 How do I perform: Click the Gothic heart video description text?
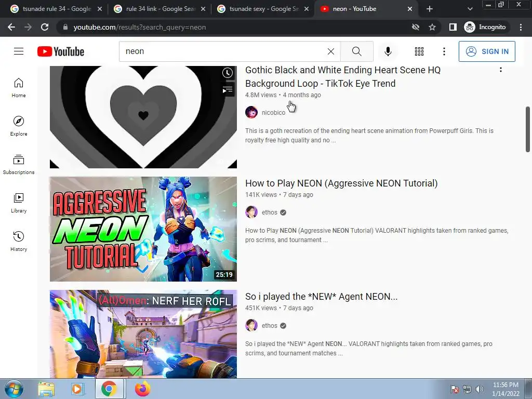coord(369,136)
